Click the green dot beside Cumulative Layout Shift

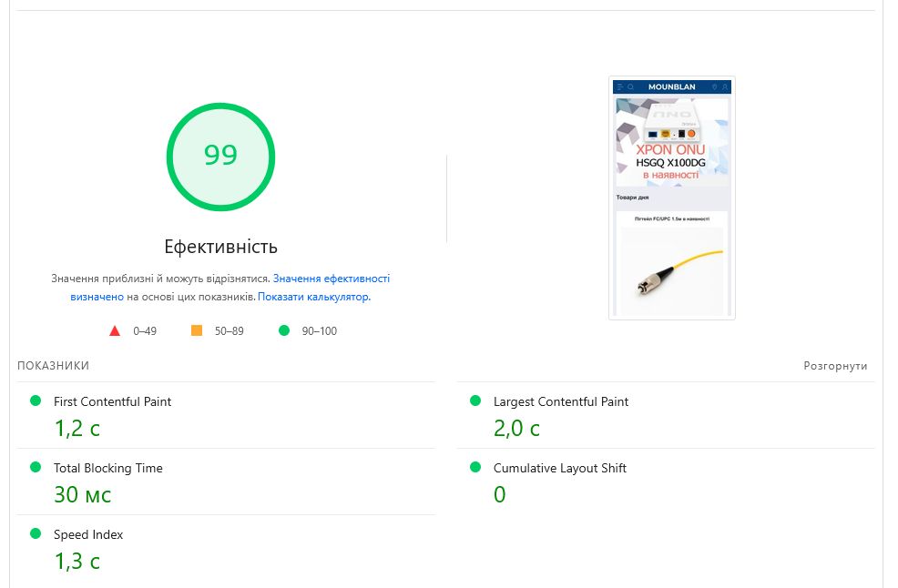click(475, 467)
